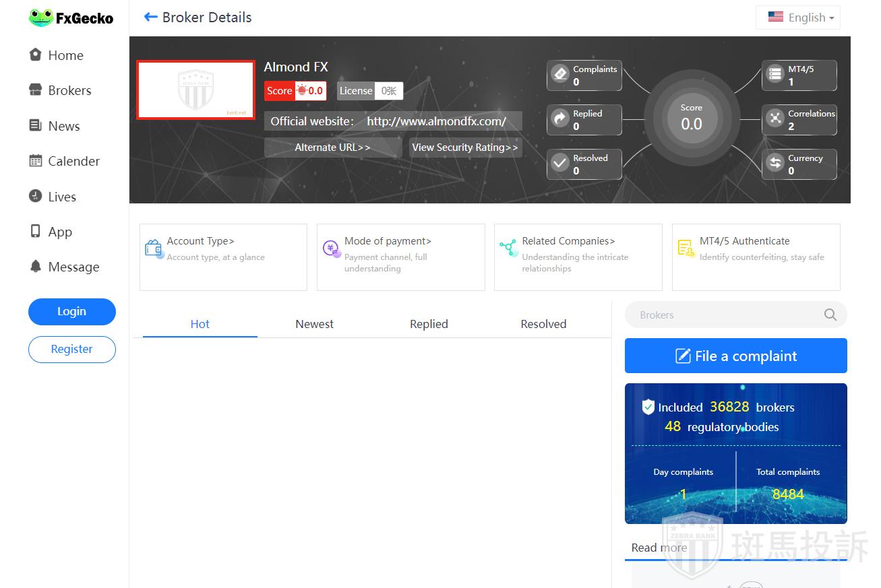This screenshot has width=881, height=588.
Task: Click the Login button
Action: (x=71, y=311)
